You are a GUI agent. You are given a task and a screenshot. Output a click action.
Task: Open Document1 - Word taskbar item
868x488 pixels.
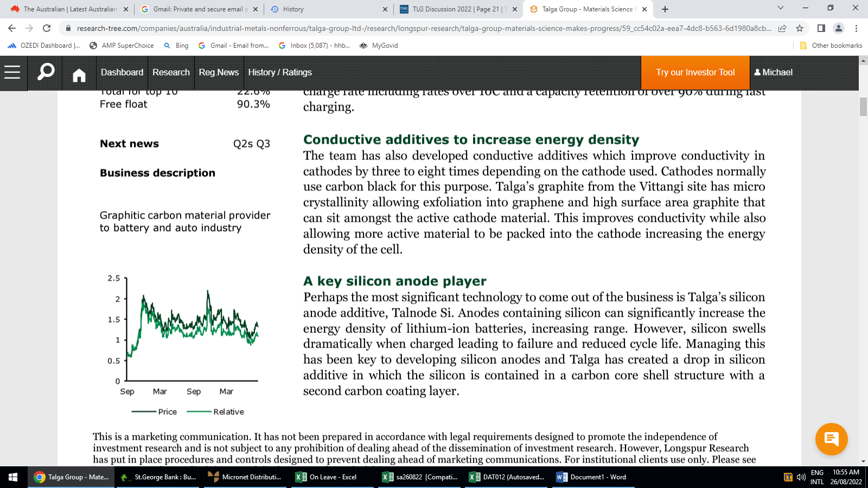pos(593,477)
